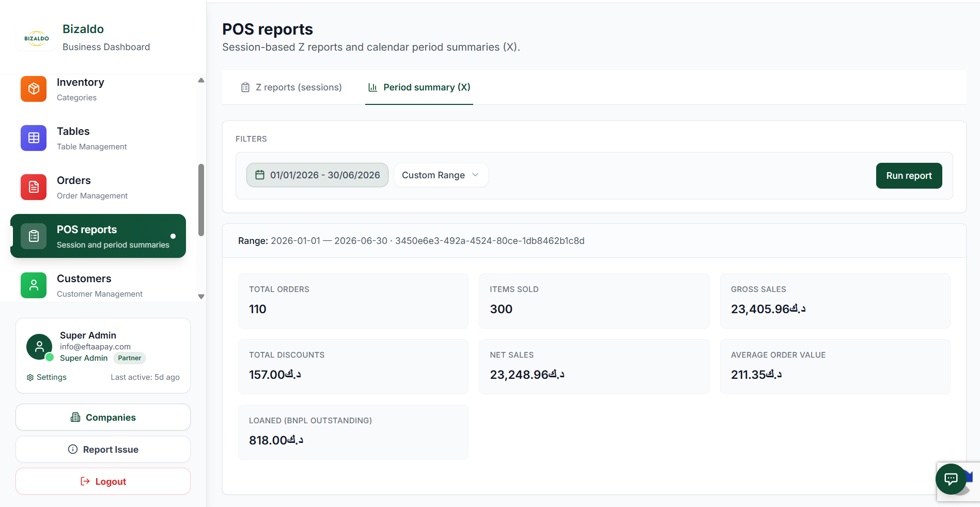Click the sidebar scrollbar thumb

pyautogui.click(x=201, y=200)
